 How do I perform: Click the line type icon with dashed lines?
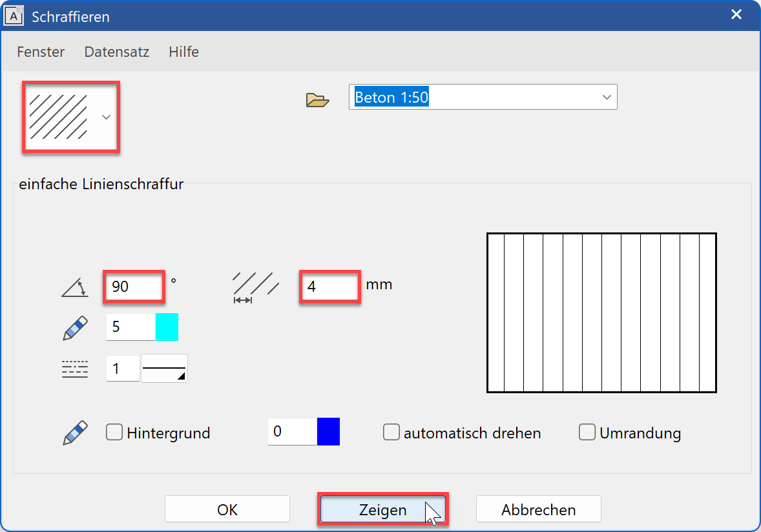click(74, 367)
